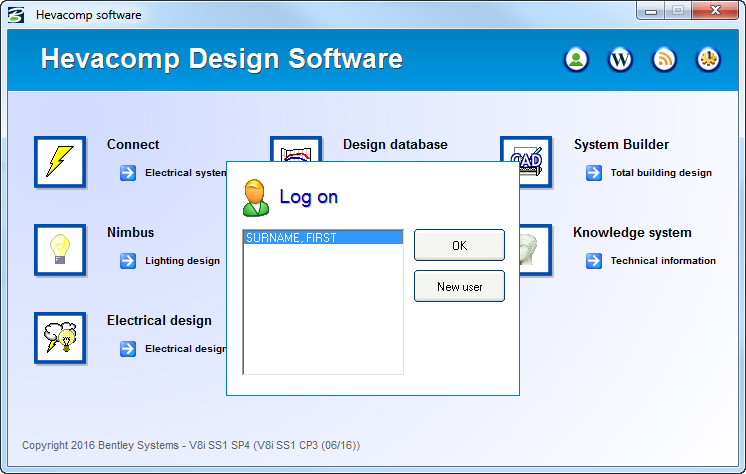
Task: Open the W website icon in header
Action: pyautogui.click(x=620, y=59)
